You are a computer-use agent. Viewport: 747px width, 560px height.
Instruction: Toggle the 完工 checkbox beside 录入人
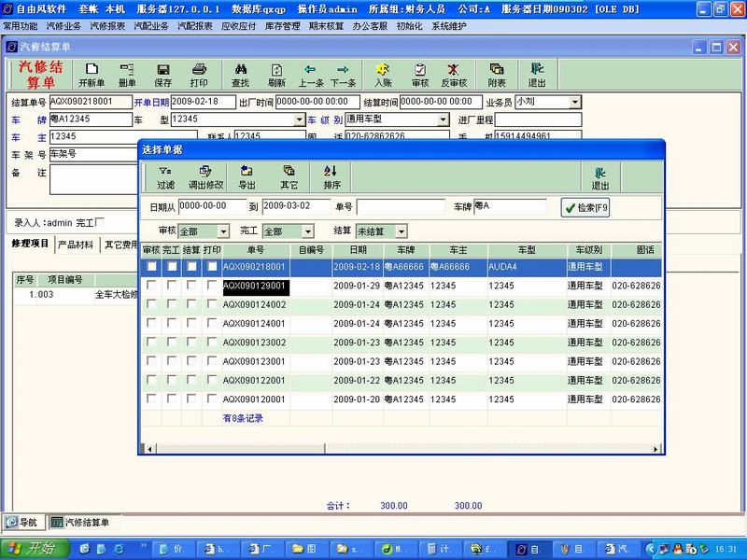click(100, 222)
